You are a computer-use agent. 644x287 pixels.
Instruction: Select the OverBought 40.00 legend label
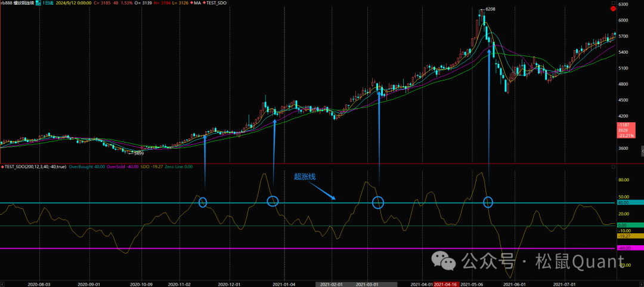(88, 166)
